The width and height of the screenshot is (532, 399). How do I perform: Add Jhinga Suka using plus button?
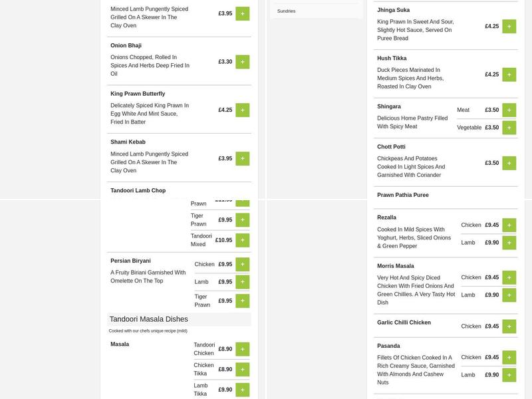tap(509, 27)
